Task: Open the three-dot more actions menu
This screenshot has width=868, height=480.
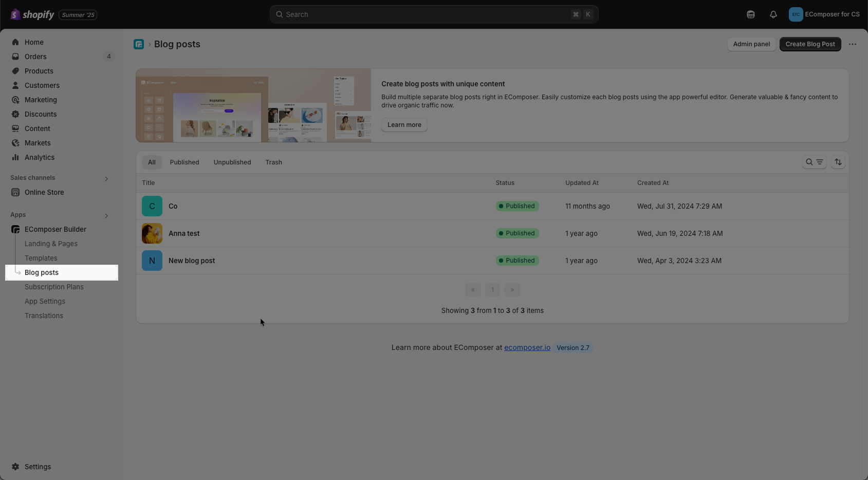Action: pyautogui.click(x=853, y=44)
